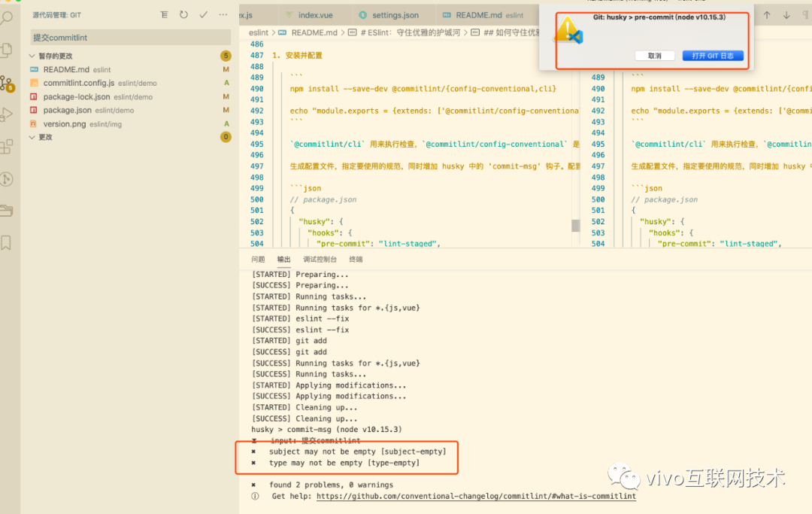The image size is (812, 514).
Task: Open the Extensions view icon
Action: 7,147
